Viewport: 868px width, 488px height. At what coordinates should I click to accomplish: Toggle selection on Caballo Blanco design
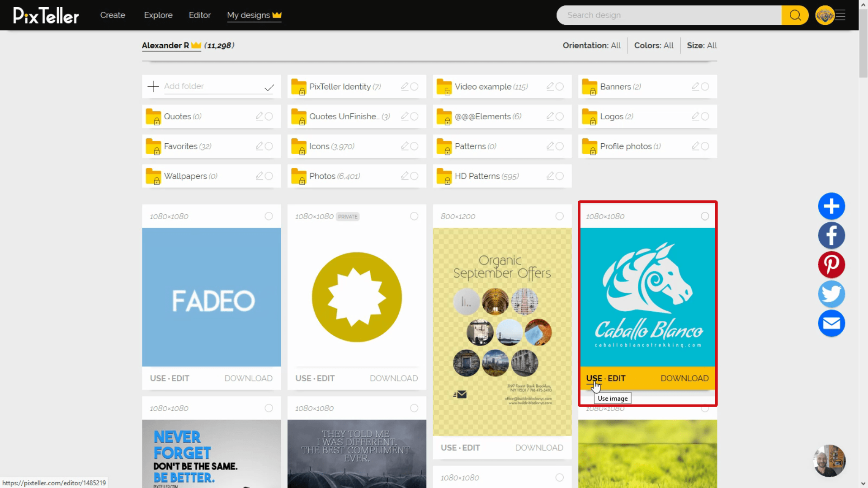pos(705,216)
